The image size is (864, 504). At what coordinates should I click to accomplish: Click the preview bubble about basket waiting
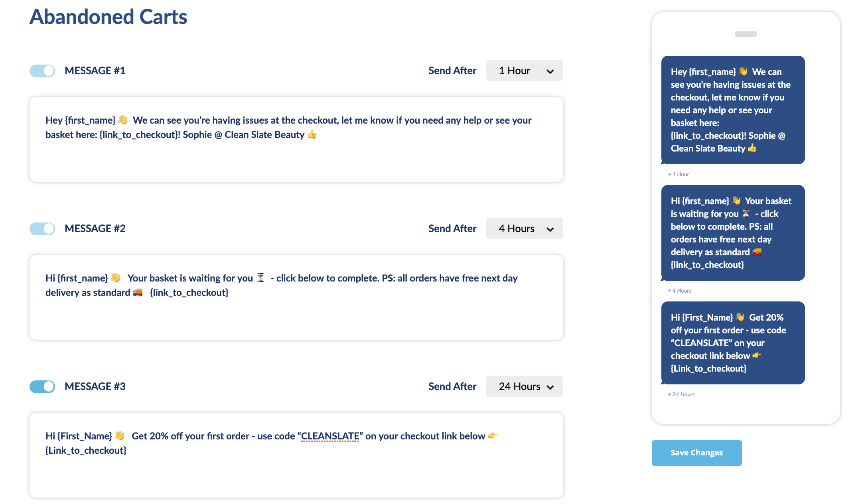click(733, 233)
